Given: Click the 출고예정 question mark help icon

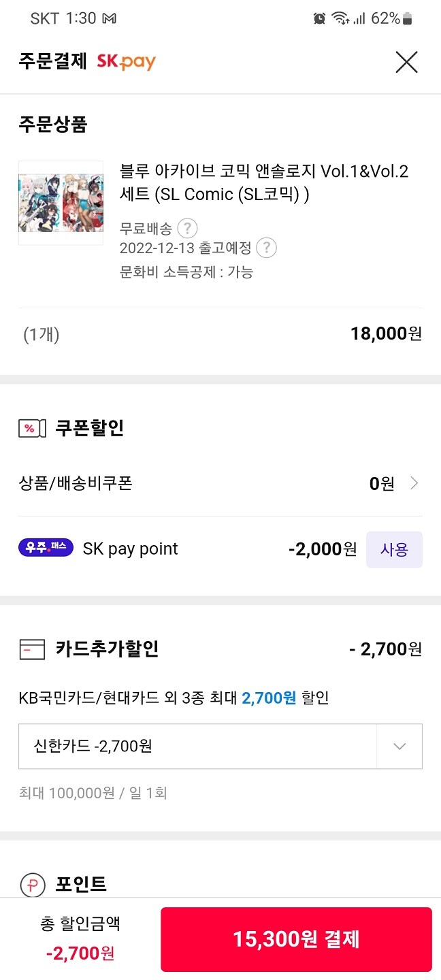Looking at the screenshot, I should pyautogui.click(x=265, y=249).
